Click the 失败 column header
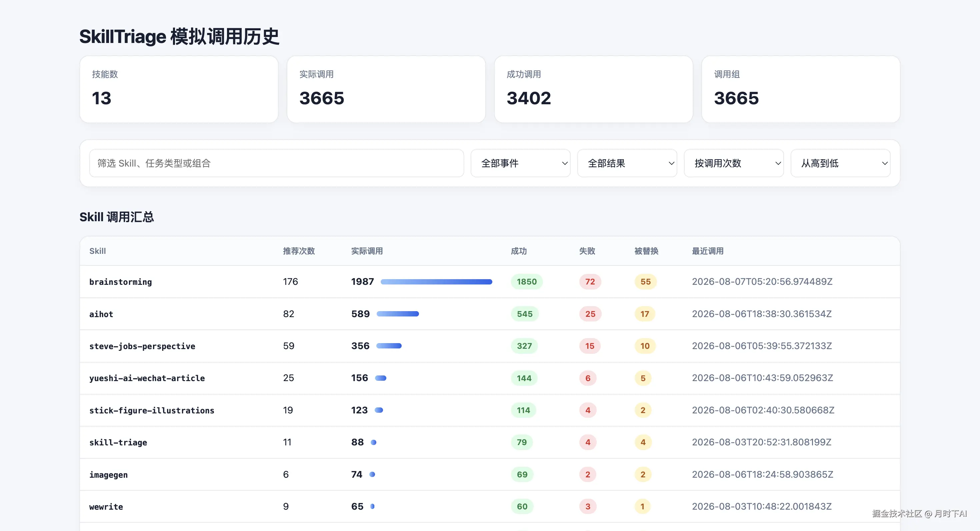The image size is (980, 531). point(587,251)
